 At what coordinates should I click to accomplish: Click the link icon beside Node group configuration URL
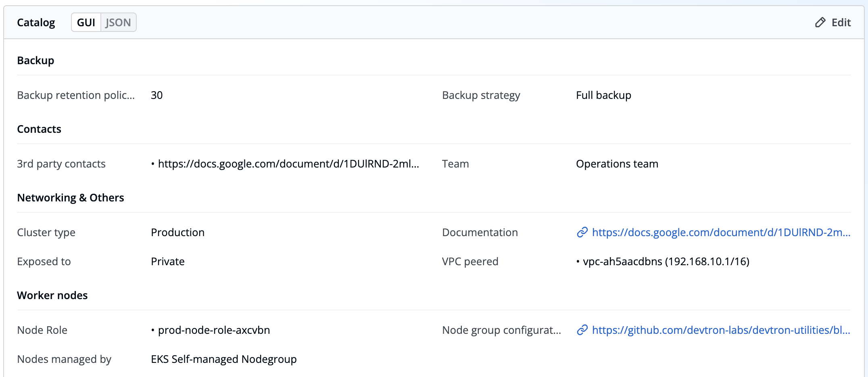(582, 330)
